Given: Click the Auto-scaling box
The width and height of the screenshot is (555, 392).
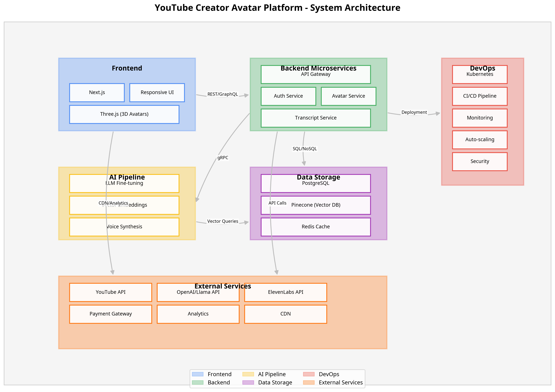Looking at the screenshot, I should [x=480, y=140].
